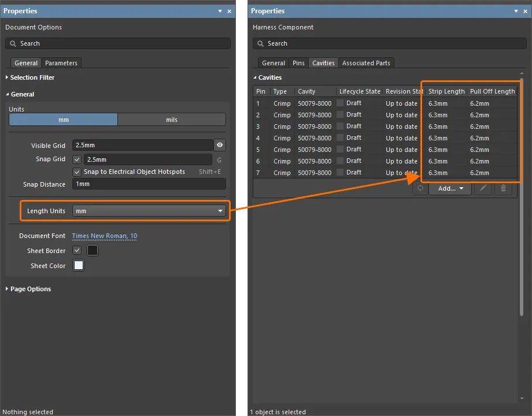Viewport: 532px width, 416px height.
Task: Open the Associated Parts tab
Action: [366, 63]
